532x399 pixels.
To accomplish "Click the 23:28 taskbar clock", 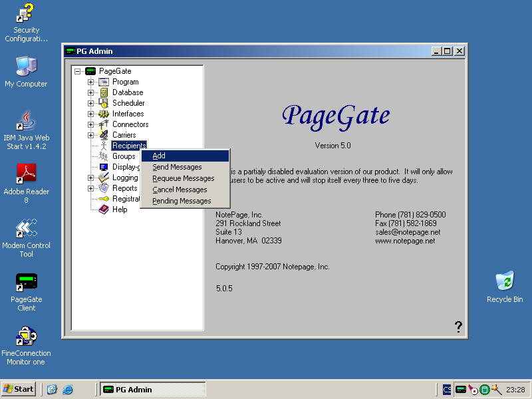I will [x=516, y=390].
